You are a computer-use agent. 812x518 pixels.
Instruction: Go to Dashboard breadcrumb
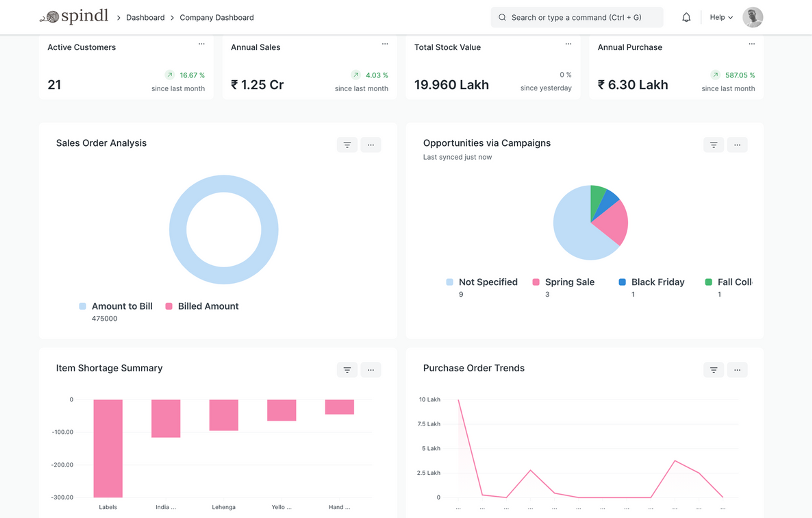pyautogui.click(x=145, y=18)
